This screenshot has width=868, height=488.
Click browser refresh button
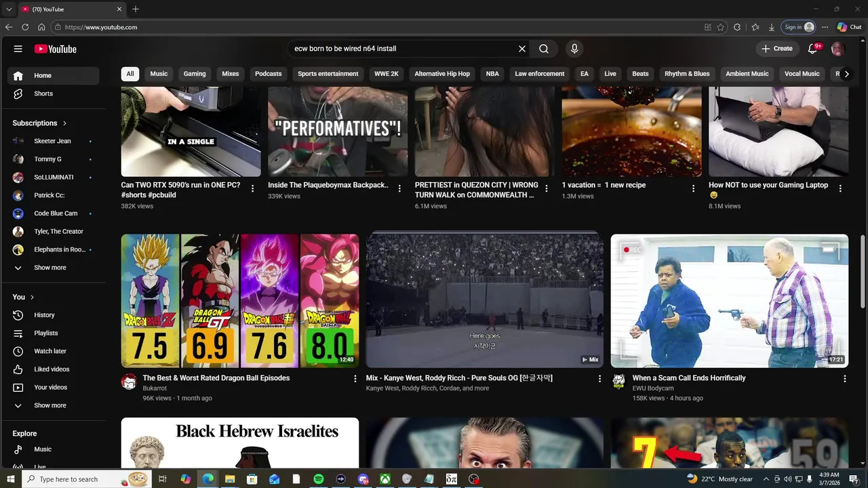(25, 27)
